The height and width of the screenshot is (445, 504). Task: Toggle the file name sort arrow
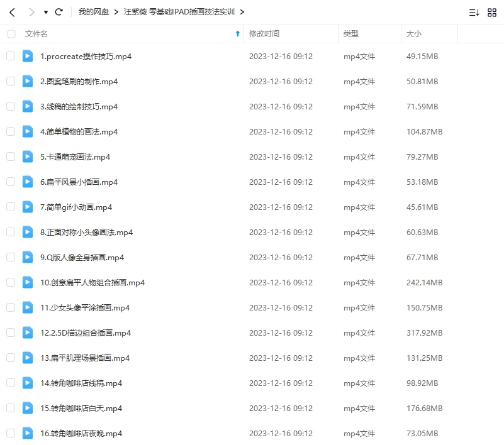pyautogui.click(x=237, y=34)
